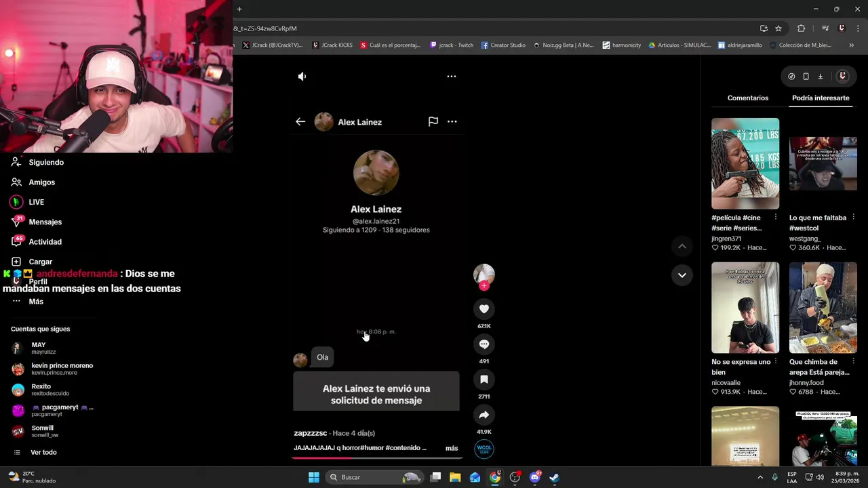The image size is (868, 488).
Task: Open Steam from taskbar
Action: point(554,477)
